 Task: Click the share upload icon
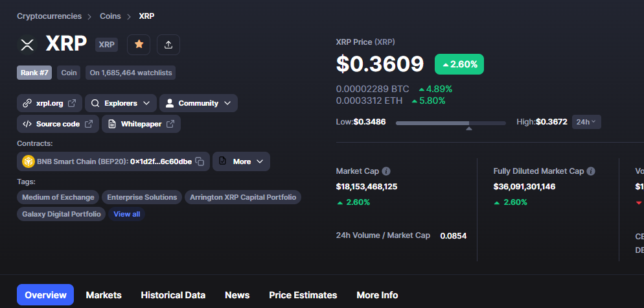coord(168,44)
